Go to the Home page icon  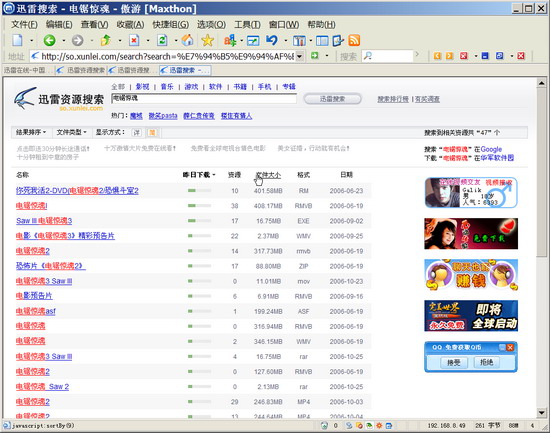(187, 40)
